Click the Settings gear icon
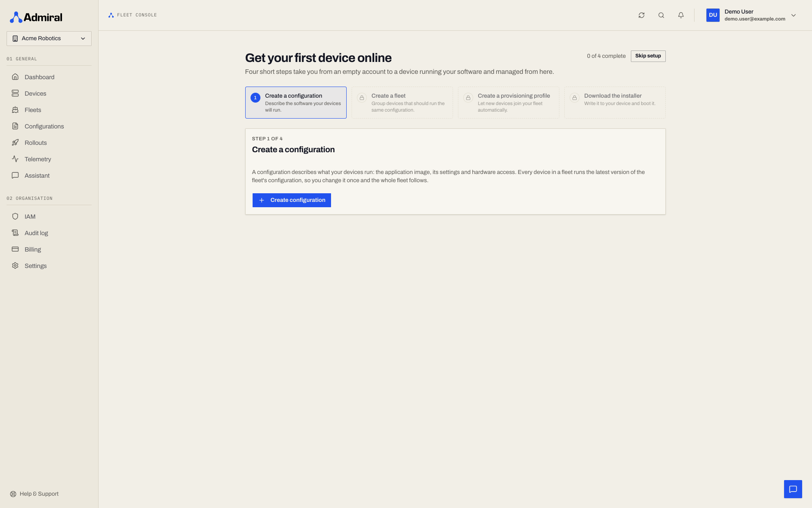The width and height of the screenshot is (812, 508). tap(15, 265)
